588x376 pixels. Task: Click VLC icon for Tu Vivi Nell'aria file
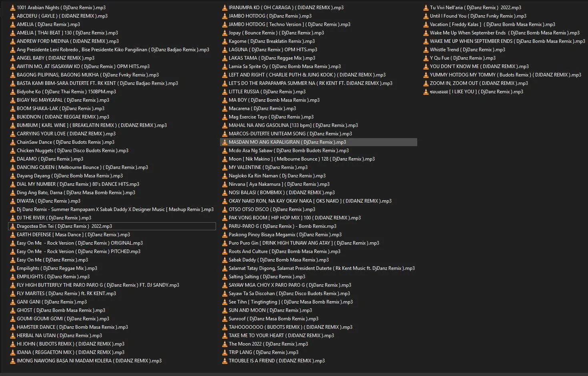pos(426,8)
